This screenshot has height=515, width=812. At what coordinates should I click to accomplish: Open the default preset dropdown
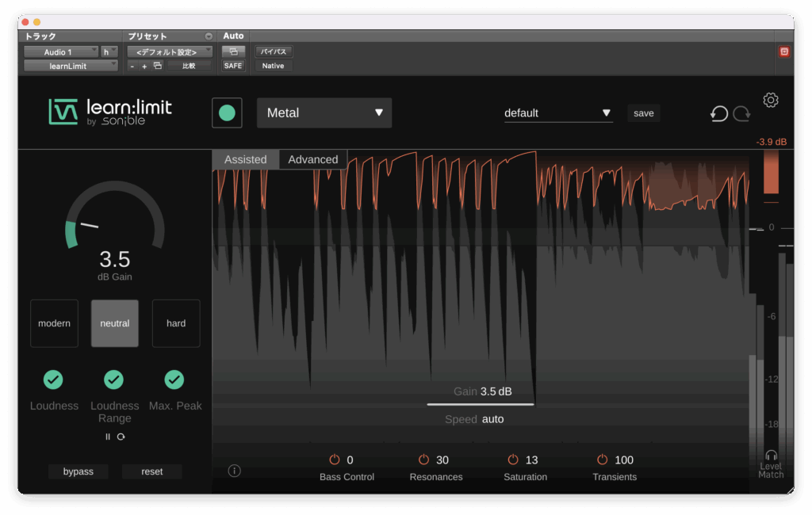(x=558, y=113)
